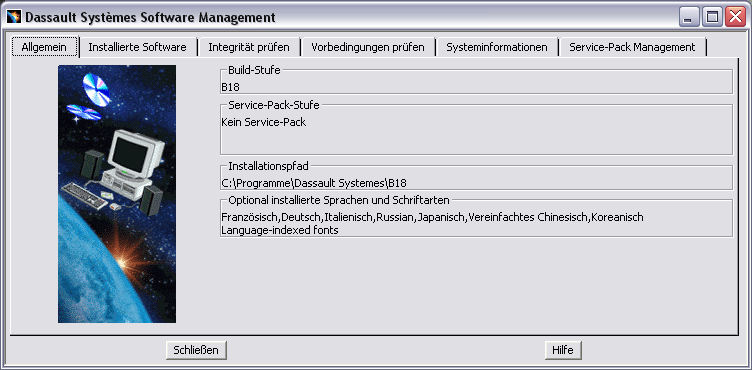The image size is (752, 370).
Task: Switch to the Allgemein tab
Action: point(44,47)
